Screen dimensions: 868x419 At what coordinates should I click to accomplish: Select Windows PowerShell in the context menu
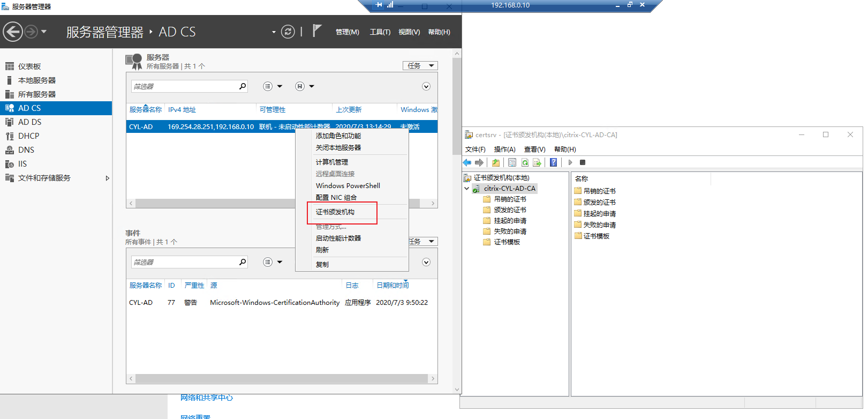pyautogui.click(x=348, y=186)
